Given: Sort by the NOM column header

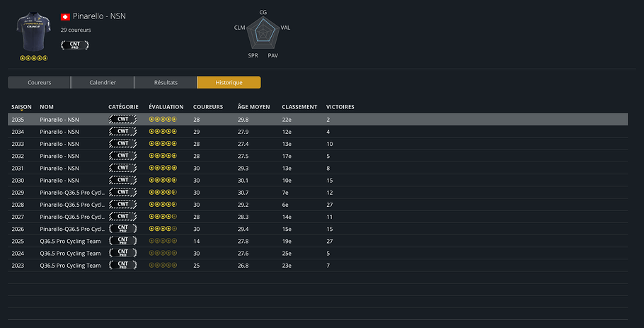Looking at the screenshot, I should [x=47, y=107].
